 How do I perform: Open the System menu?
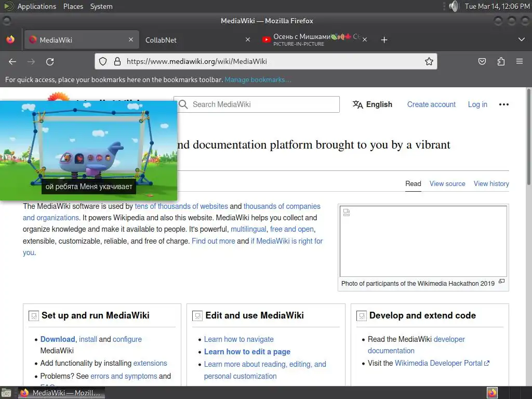[x=101, y=6]
